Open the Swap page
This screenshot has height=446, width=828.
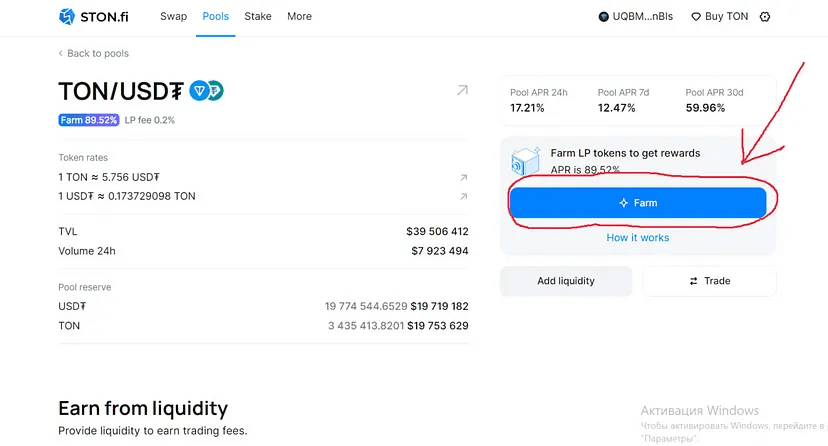point(173,16)
